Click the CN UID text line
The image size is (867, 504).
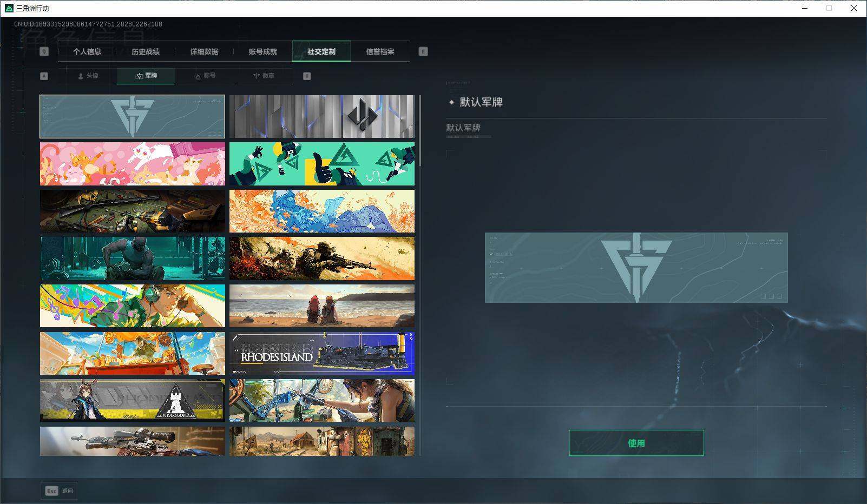pos(88,24)
